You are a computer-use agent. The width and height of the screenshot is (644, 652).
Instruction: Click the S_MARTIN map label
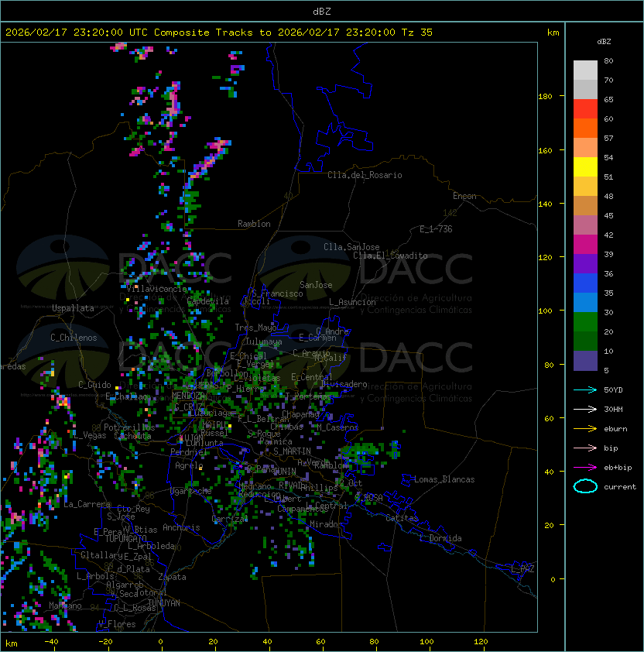[x=292, y=451]
